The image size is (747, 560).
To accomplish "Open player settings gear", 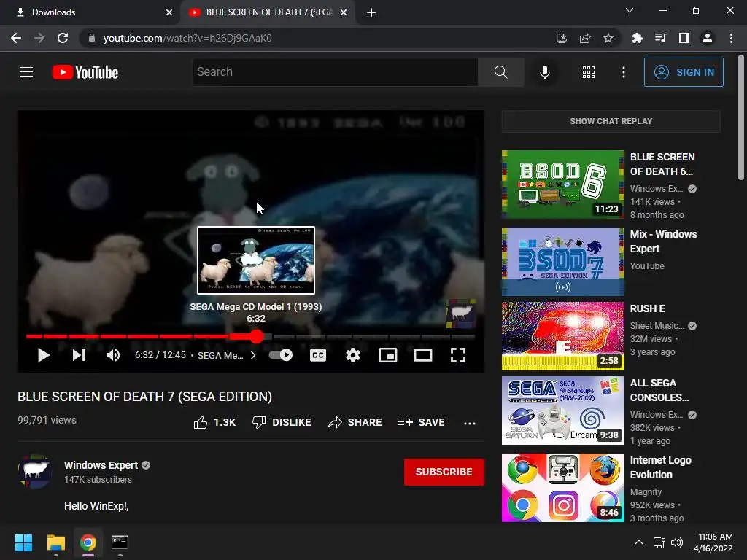I will coord(352,355).
